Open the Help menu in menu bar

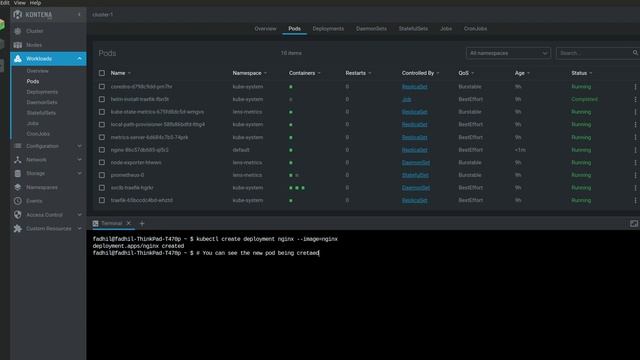(35, 2)
